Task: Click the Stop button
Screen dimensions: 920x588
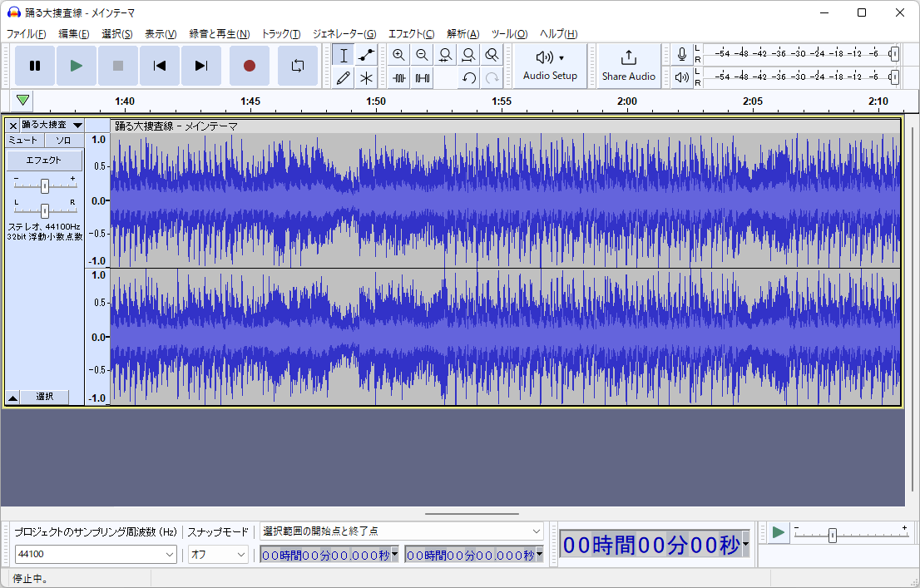Action: [118, 66]
